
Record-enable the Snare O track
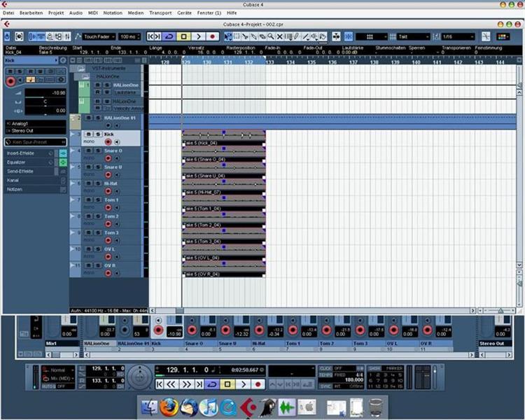108,158
